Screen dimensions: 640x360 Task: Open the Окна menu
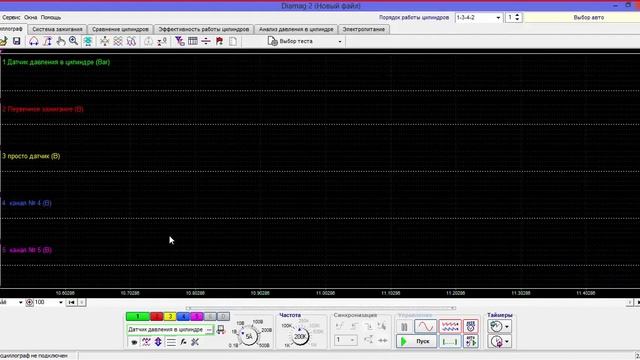[31, 18]
